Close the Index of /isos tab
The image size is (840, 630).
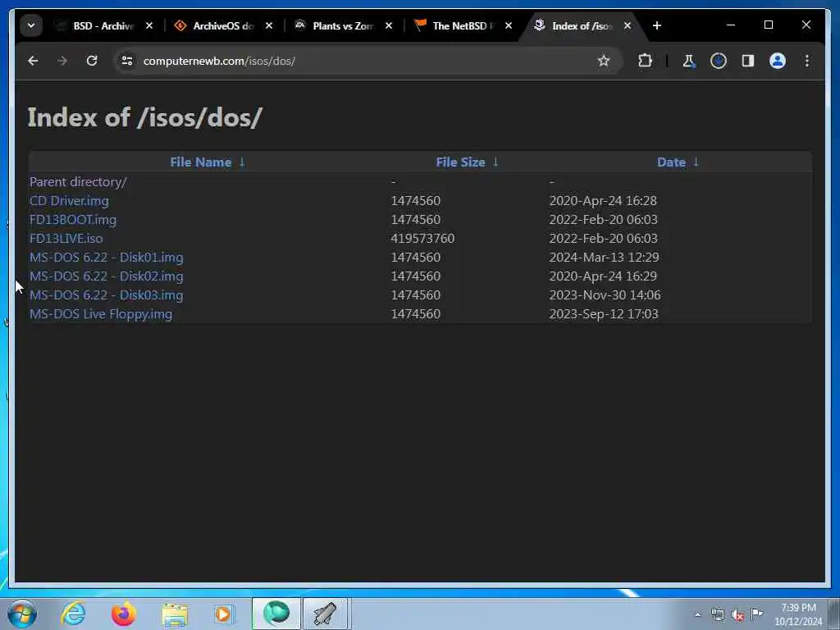(x=628, y=25)
